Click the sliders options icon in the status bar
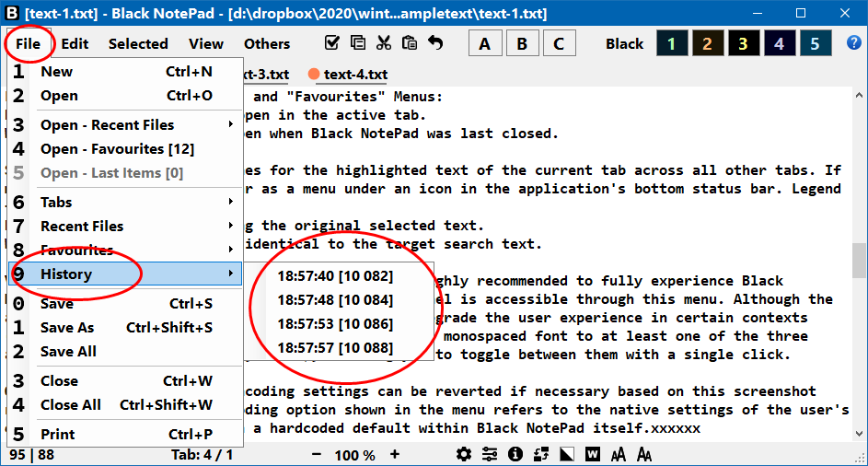 click(x=490, y=455)
